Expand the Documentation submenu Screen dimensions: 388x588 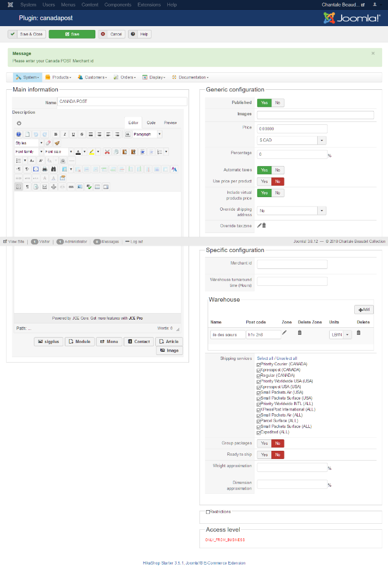(x=190, y=77)
